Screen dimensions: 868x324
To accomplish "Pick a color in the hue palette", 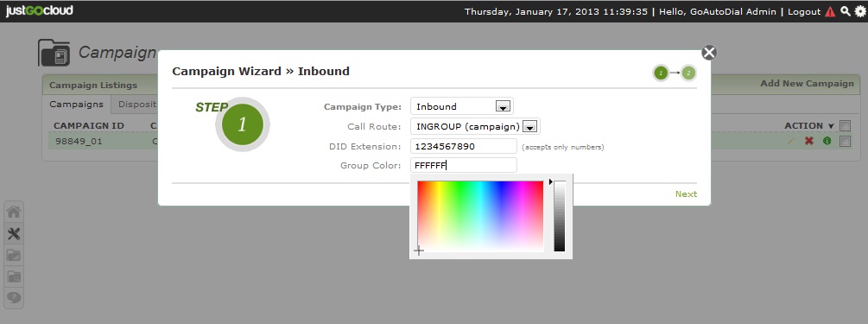I will (480, 216).
